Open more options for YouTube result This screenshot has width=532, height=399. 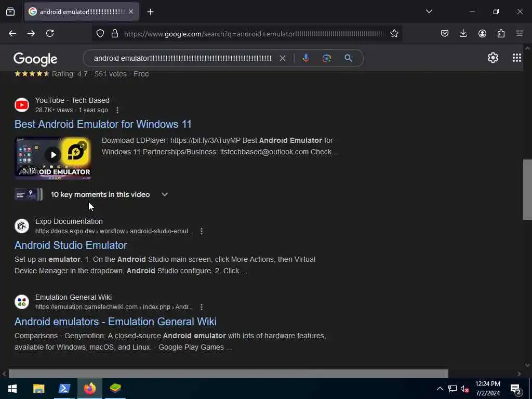[x=117, y=110]
